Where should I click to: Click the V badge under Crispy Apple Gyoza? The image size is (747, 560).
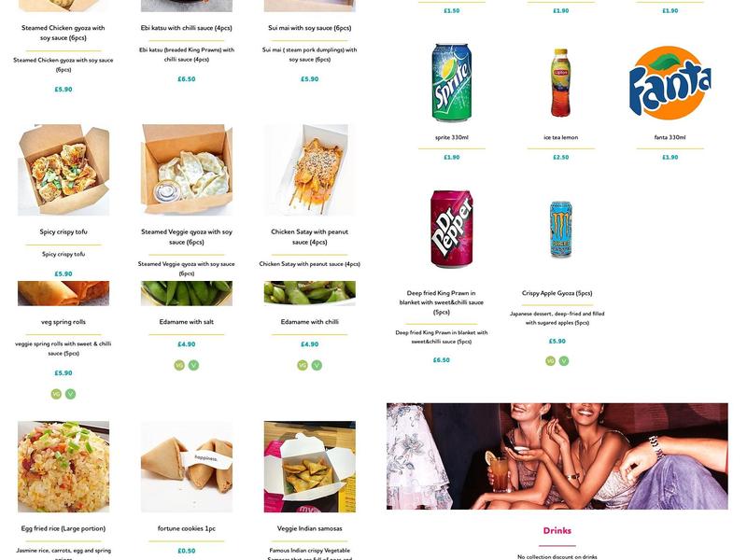564,361
